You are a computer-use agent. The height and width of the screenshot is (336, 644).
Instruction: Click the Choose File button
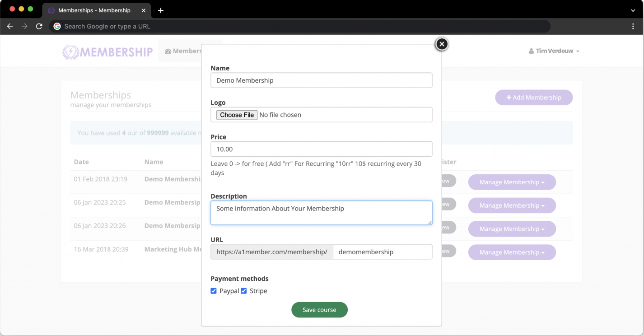(237, 115)
